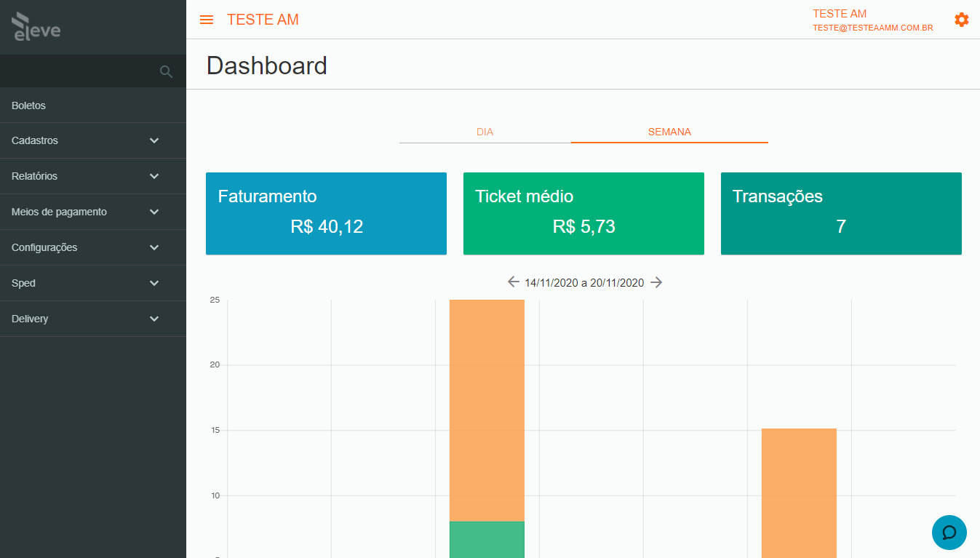Screen dimensions: 980x558
Task: Open the chat support bubble icon
Action: pyautogui.click(x=949, y=532)
